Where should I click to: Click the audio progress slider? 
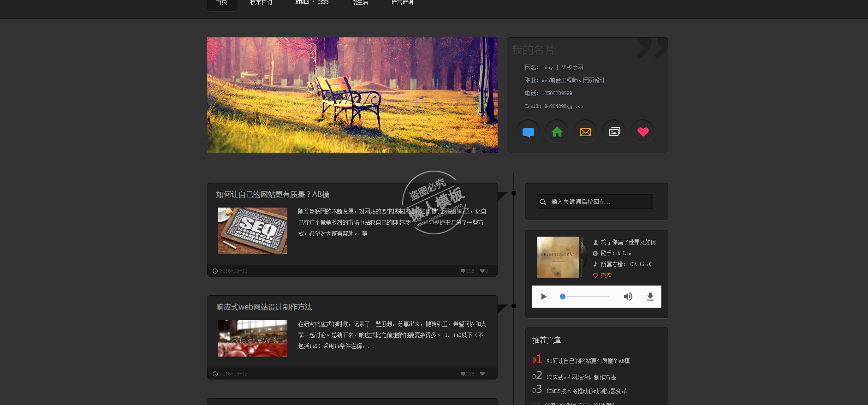(584, 297)
